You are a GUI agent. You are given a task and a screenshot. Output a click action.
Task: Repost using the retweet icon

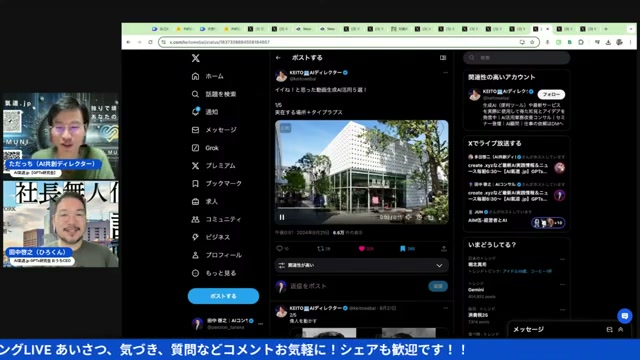pyautogui.click(x=320, y=248)
